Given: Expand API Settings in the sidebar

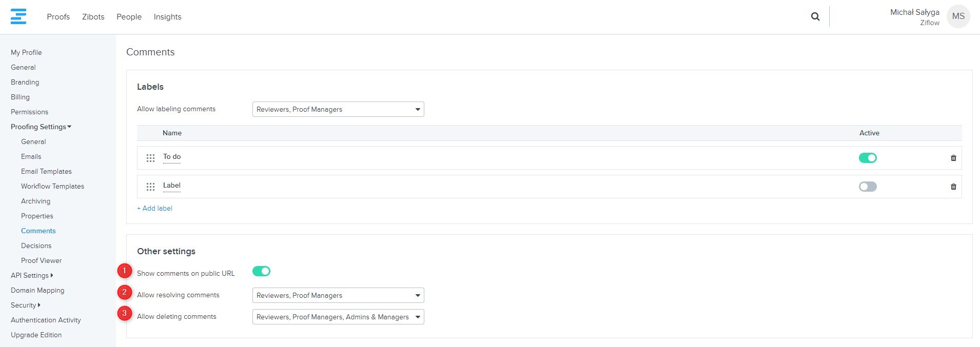Looking at the screenshot, I should click(x=32, y=275).
